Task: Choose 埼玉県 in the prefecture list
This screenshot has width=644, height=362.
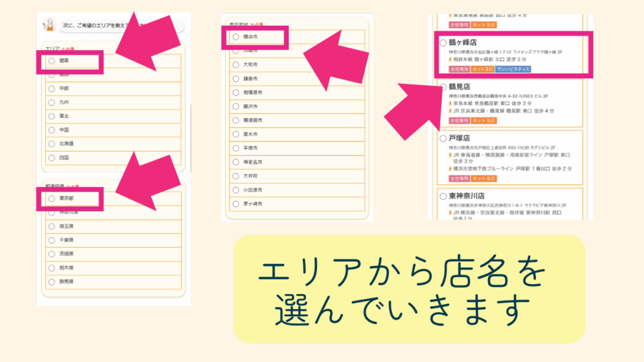Action: [52, 226]
